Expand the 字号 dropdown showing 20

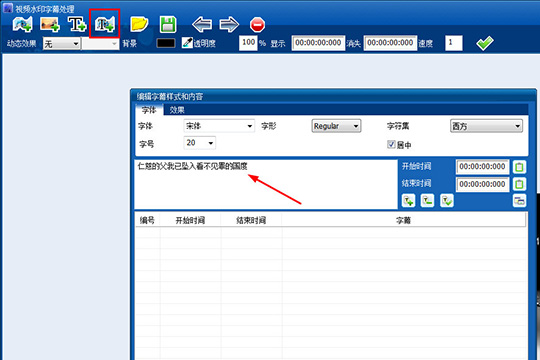tap(200, 143)
